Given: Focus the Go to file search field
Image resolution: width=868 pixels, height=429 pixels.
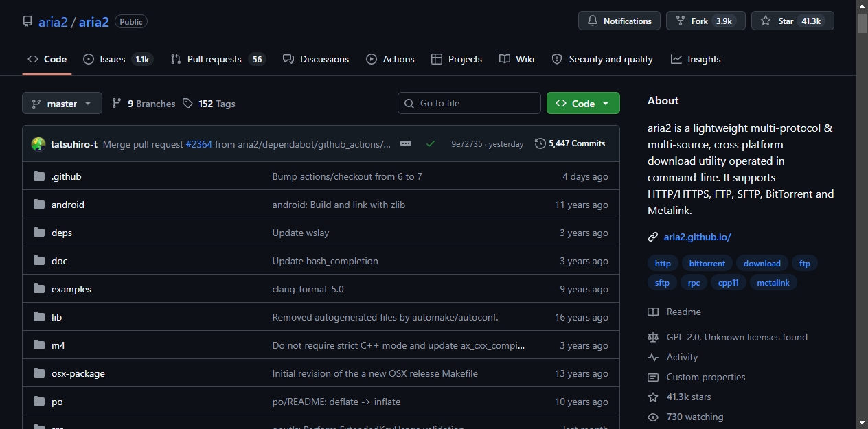Looking at the screenshot, I should (x=469, y=103).
